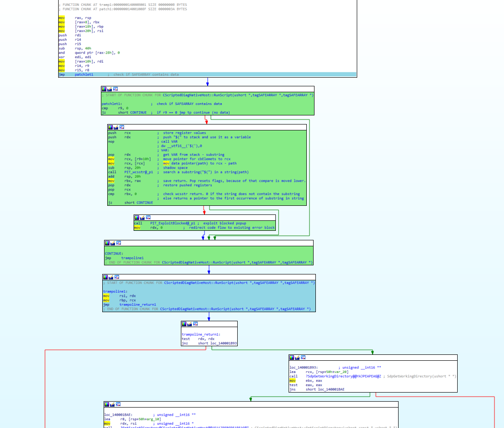Click group nodes icon of trampoline_return1 block
The image size is (504, 428).
coord(195,324)
